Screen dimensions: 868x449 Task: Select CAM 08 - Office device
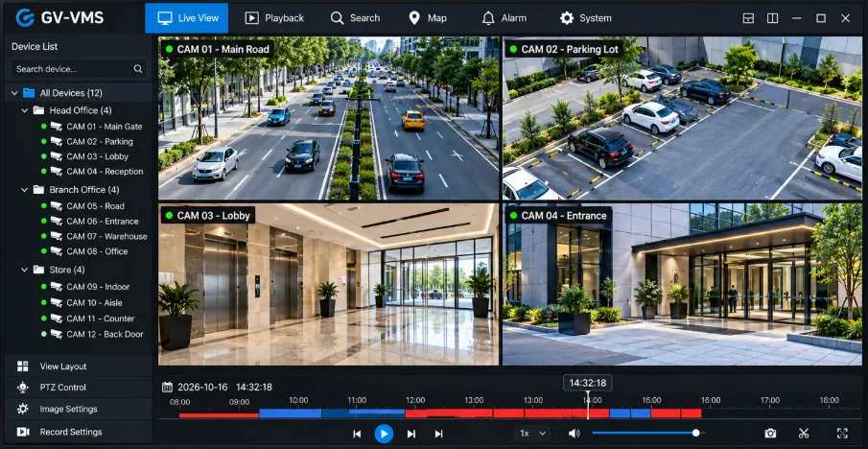coord(84,250)
